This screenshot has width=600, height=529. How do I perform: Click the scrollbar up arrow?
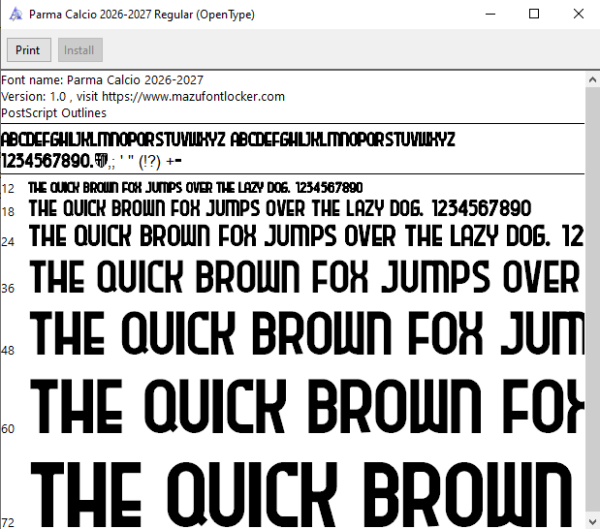pos(592,80)
